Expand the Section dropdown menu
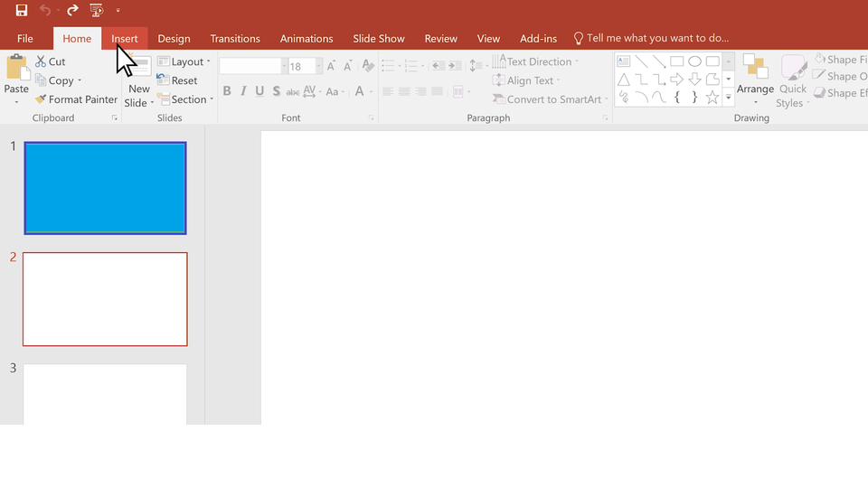 tap(186, 99)
